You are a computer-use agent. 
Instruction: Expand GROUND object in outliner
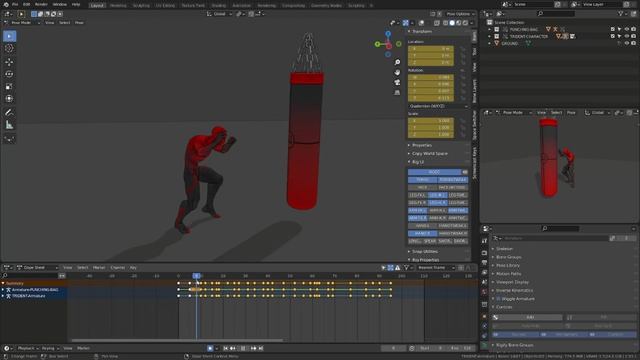[x=489, y=43]
